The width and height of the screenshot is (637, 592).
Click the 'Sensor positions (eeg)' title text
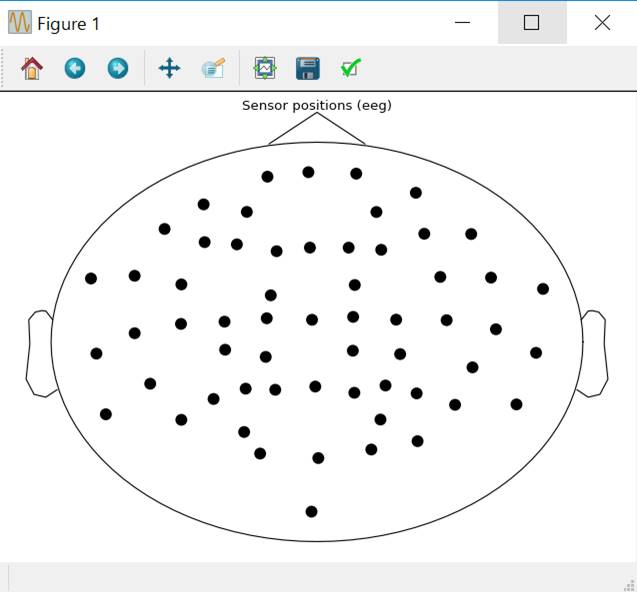point(317,105)
